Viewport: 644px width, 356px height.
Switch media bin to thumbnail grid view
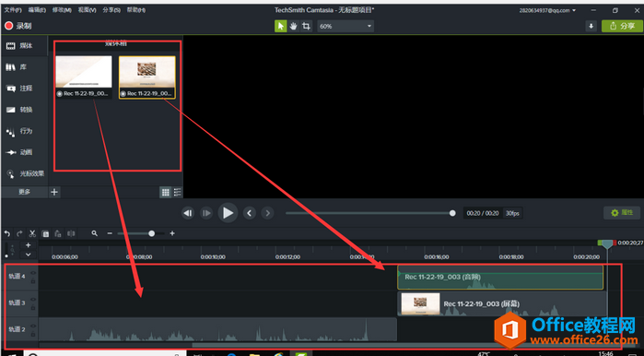tap(166, 192)
